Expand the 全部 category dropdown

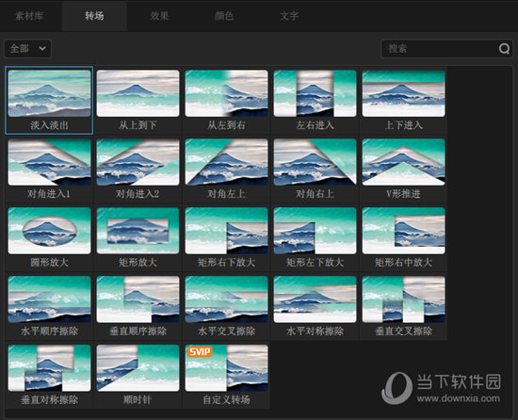click(27, 49)
